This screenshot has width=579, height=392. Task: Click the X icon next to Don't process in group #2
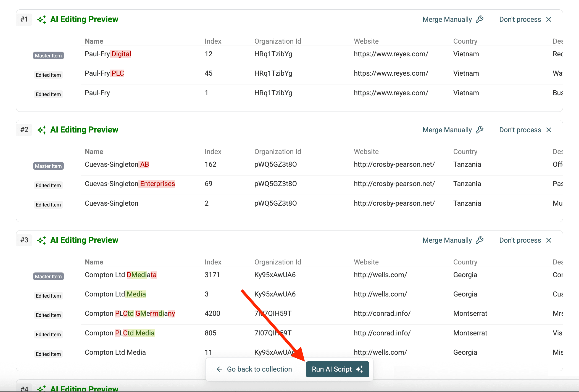549,129
